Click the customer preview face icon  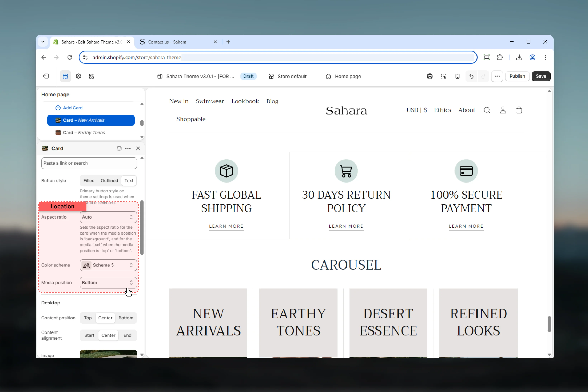[430, 76]
